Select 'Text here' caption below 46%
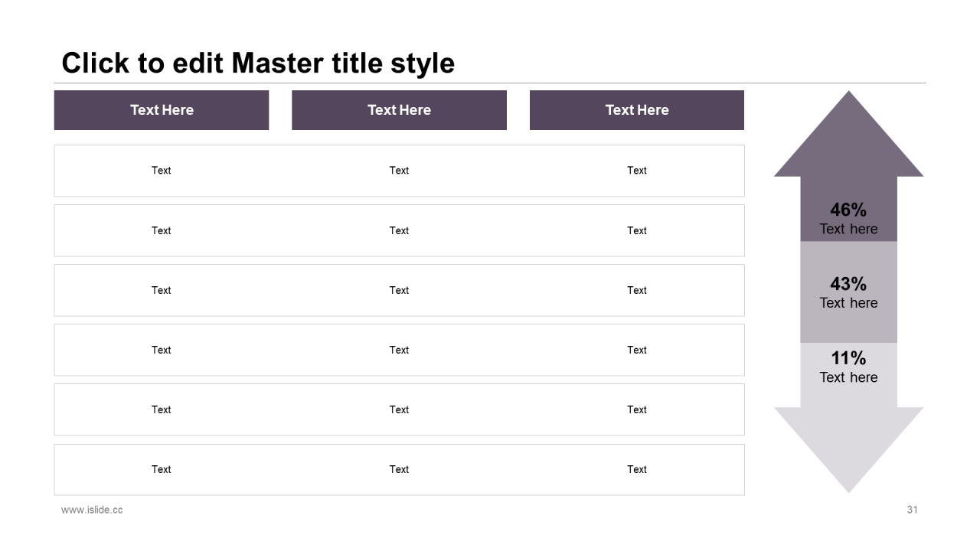 coord(848,229)
